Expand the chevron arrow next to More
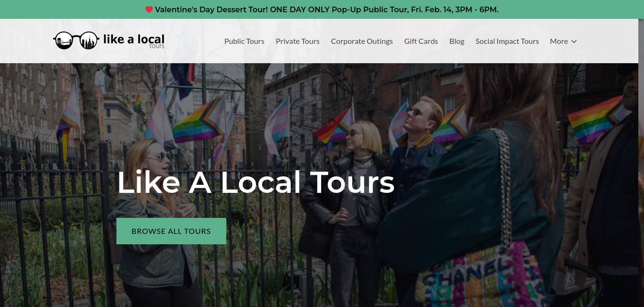This screenshot has height=307, width=644. pyautogui.click(x=574, y=41)
